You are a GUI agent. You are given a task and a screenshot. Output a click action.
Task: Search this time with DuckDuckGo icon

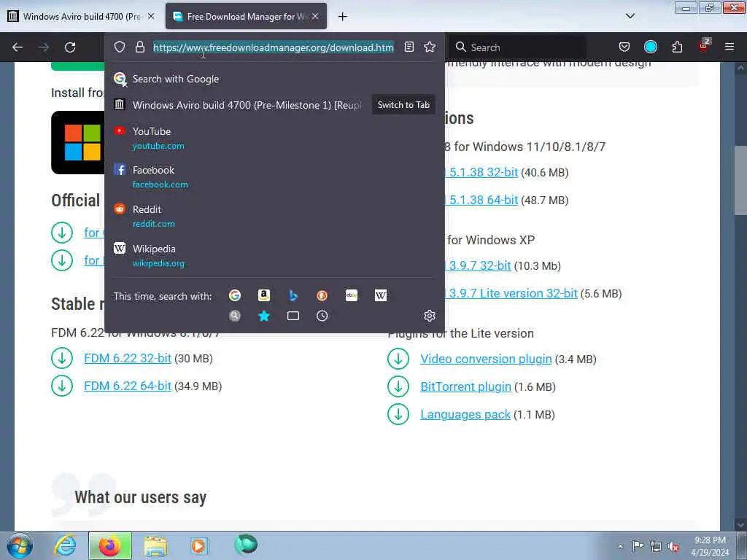pos(322,295)
